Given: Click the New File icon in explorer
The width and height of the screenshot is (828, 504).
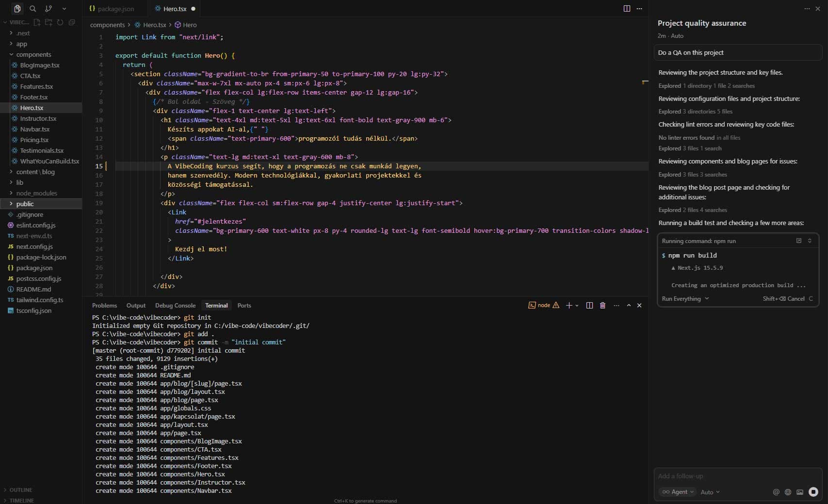Looking at the screenshot, I should tap(37, 22).
